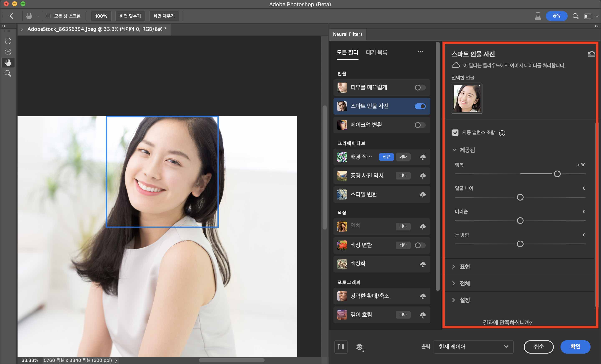Select the AdobeStock_86356354.jpeg document tab

coord(97,29)
